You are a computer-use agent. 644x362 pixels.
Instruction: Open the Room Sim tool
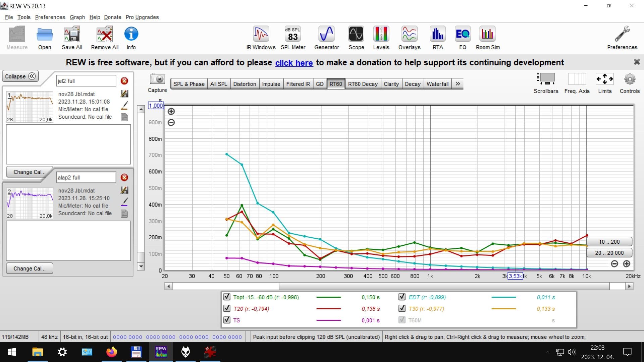click(x=487, y=38)
